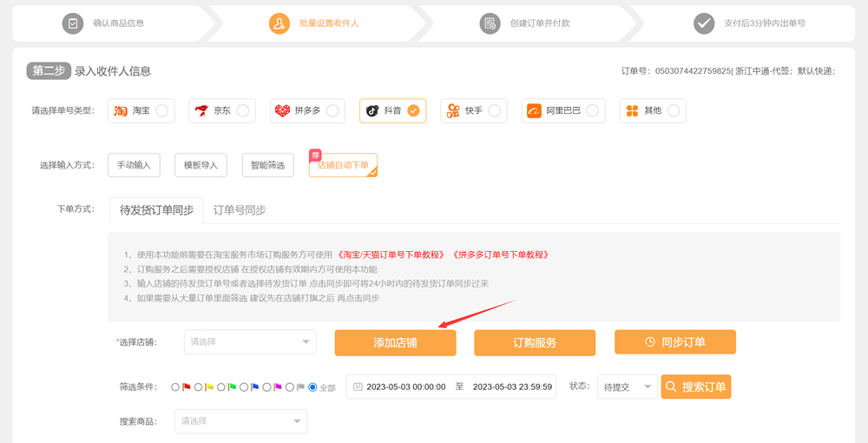Click the four-dot 其他 platform icon
The image size is (868, 443).
coord(632,111)
